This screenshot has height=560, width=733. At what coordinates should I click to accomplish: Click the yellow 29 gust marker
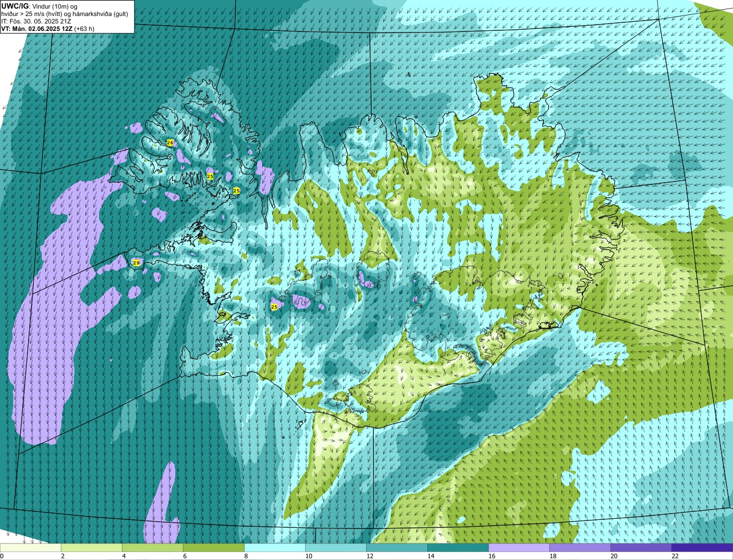(x=136, y=263)
